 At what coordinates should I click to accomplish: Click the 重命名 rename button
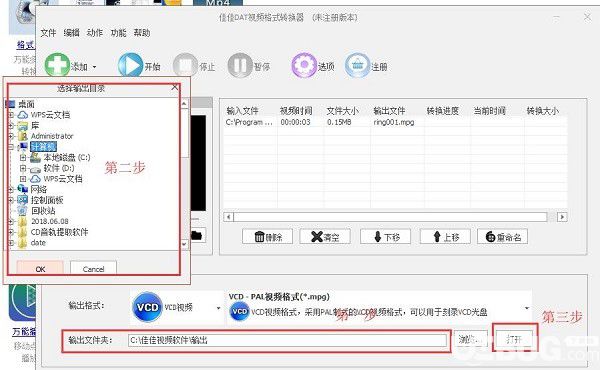pos(502,236)
